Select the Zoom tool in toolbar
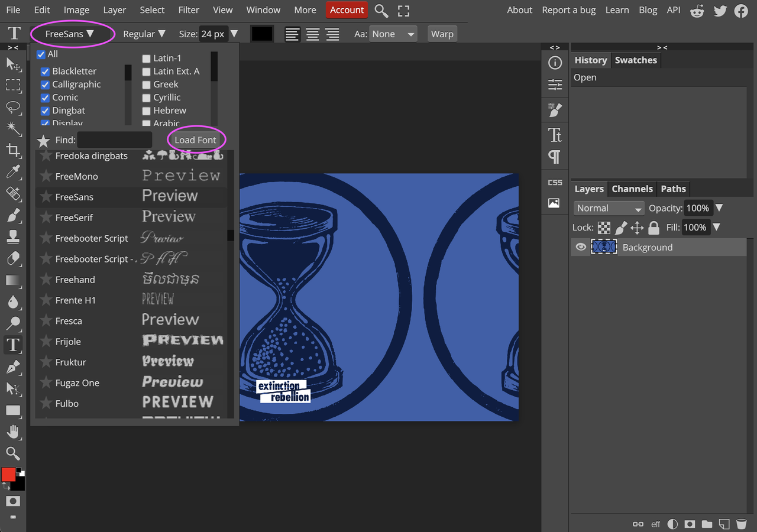 [13, 453]
